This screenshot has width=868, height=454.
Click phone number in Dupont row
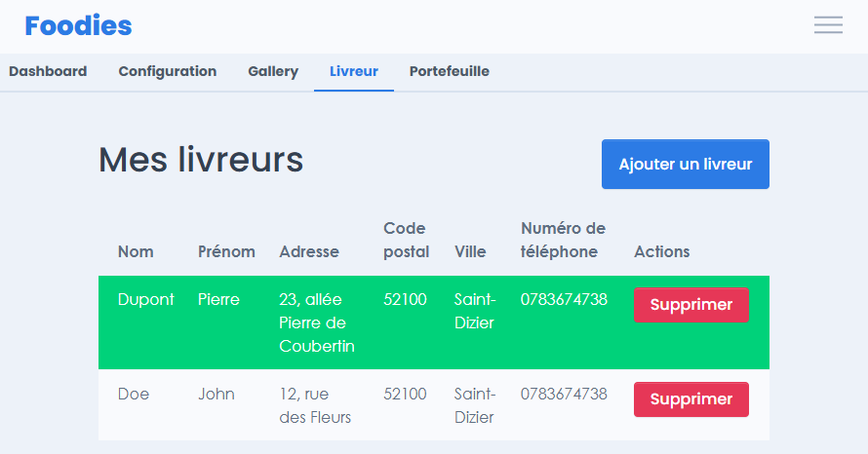[564, 299]
